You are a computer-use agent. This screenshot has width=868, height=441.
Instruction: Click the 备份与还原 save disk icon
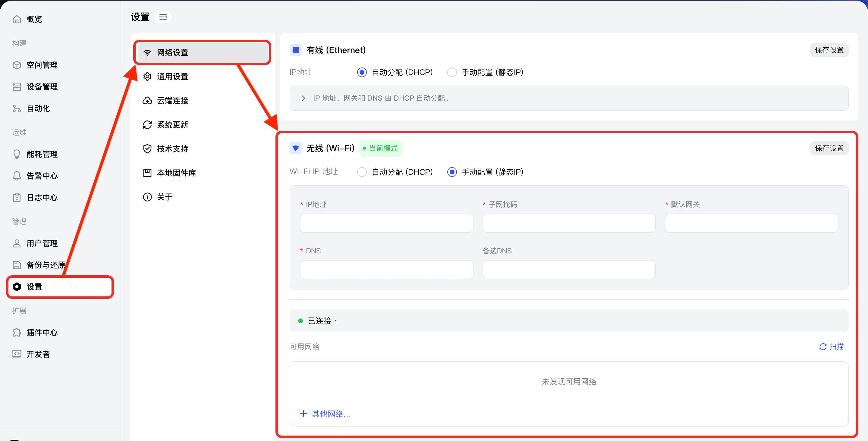coord(17,265)
